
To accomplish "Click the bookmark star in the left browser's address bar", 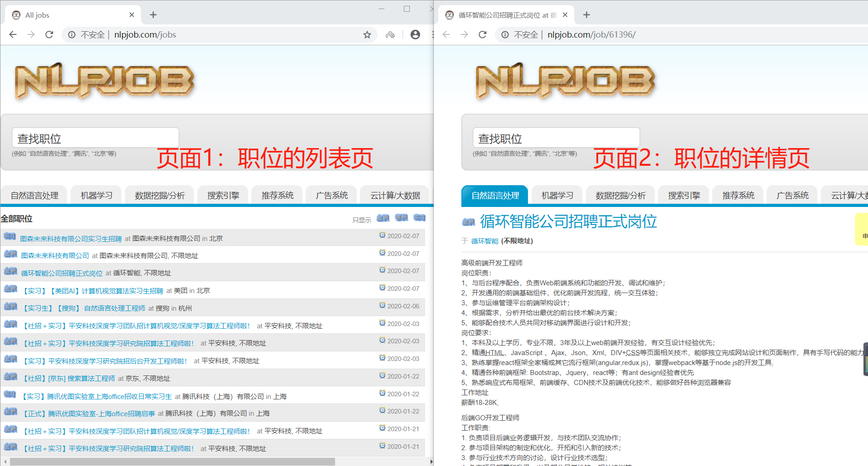I will tap(367, 34).
